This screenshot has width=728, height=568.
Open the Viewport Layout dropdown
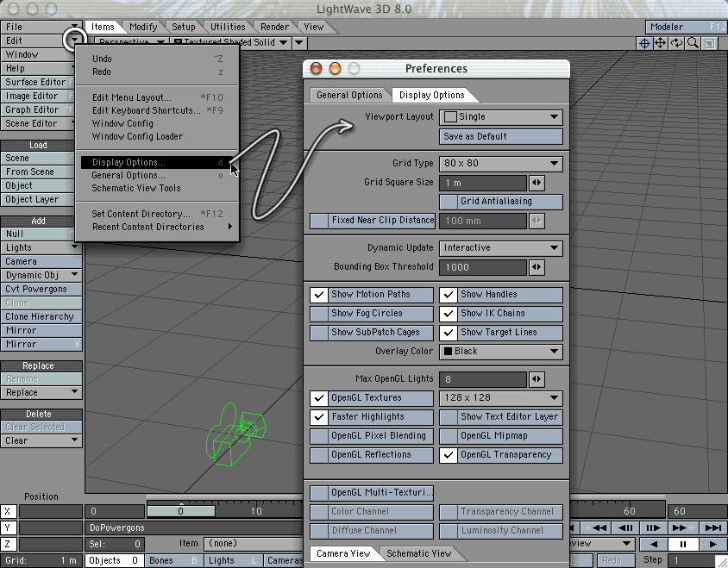pyautogui.click(x=501, y=117)
